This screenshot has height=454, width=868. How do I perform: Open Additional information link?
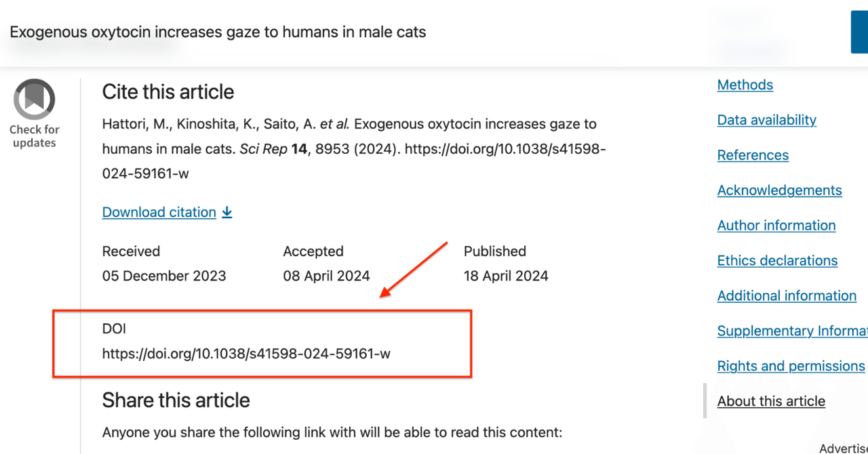[x=787, y=296]
